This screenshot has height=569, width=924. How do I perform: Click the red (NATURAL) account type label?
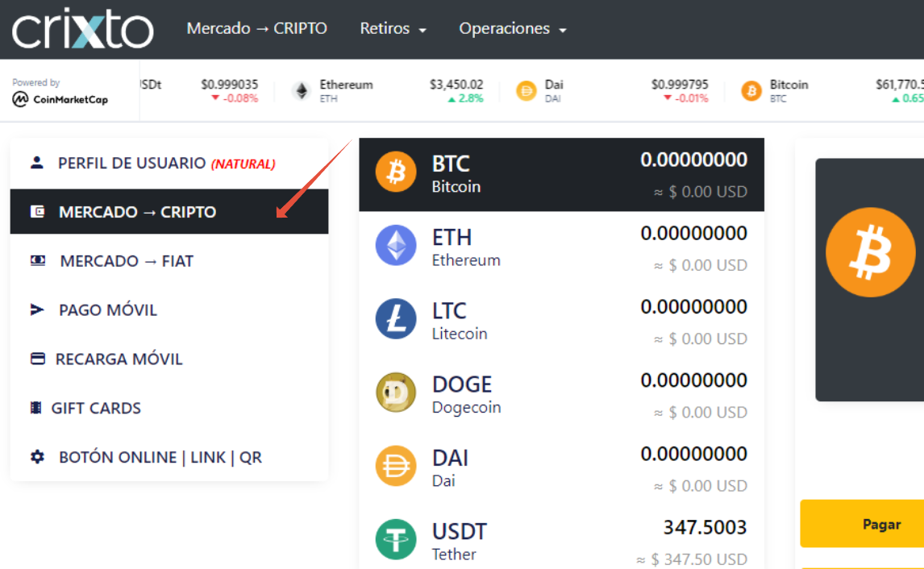[x=243, y=164]
